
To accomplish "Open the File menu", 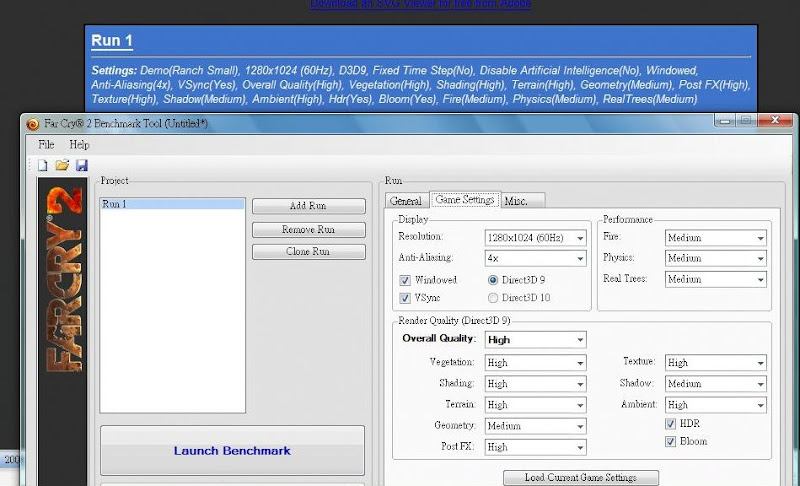I will (x=46, y=145).
